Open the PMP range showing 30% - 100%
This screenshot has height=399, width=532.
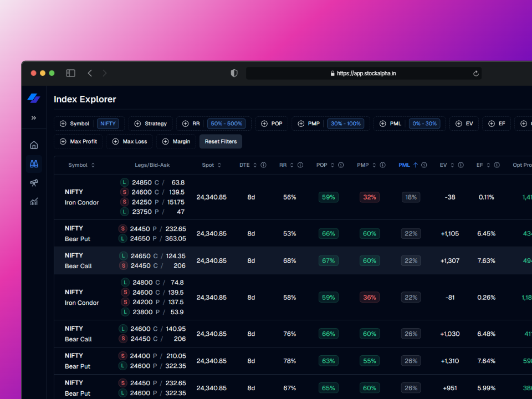coord(346,123)
